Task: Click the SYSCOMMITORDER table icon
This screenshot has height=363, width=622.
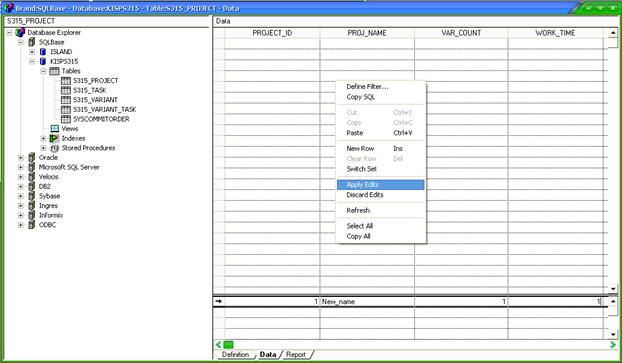Action: (x=66, y=119)
